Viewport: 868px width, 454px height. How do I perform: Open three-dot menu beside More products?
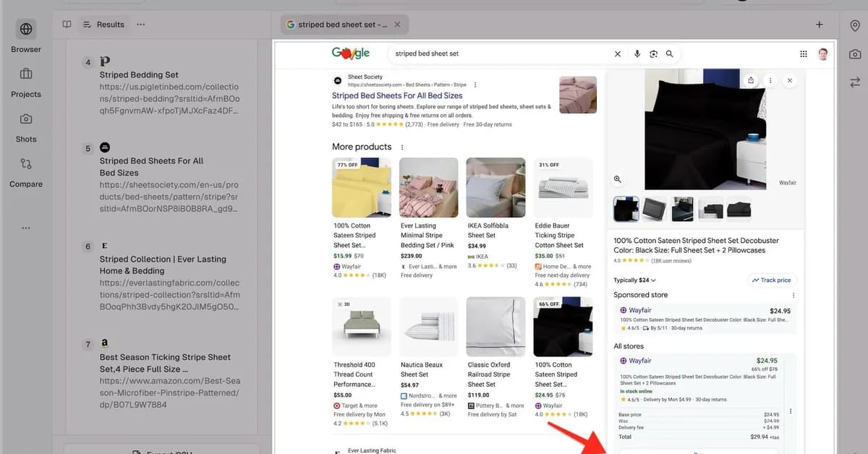(402, 147)
